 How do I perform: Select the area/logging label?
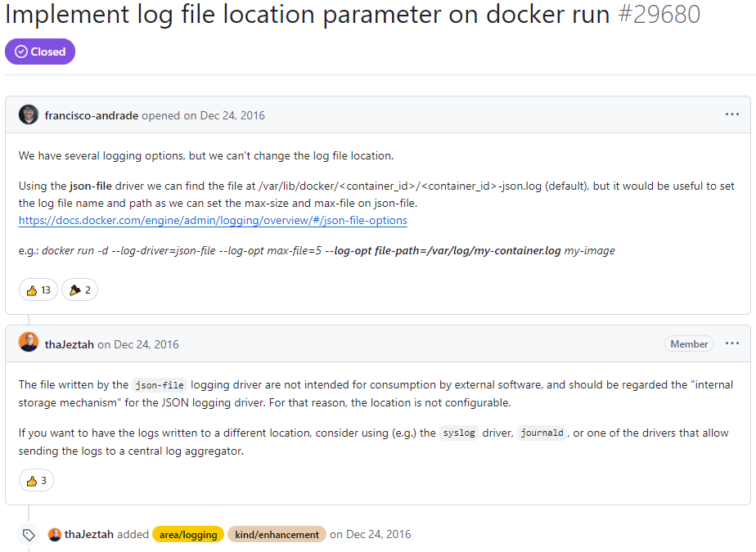pyautogui.click(x=187, y=534)
